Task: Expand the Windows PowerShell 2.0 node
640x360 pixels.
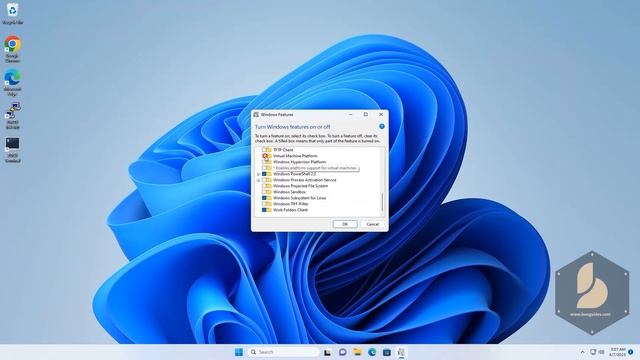Action: tap(258, 174)
